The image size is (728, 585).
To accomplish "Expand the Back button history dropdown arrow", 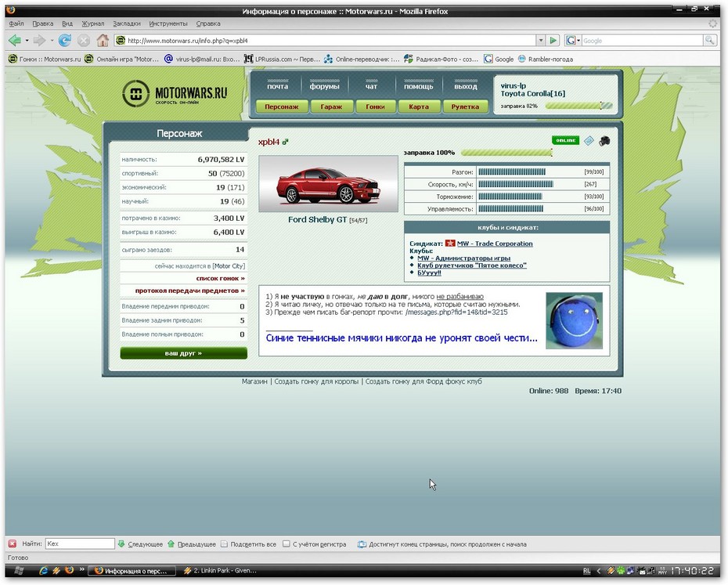I will coord(27,40).
